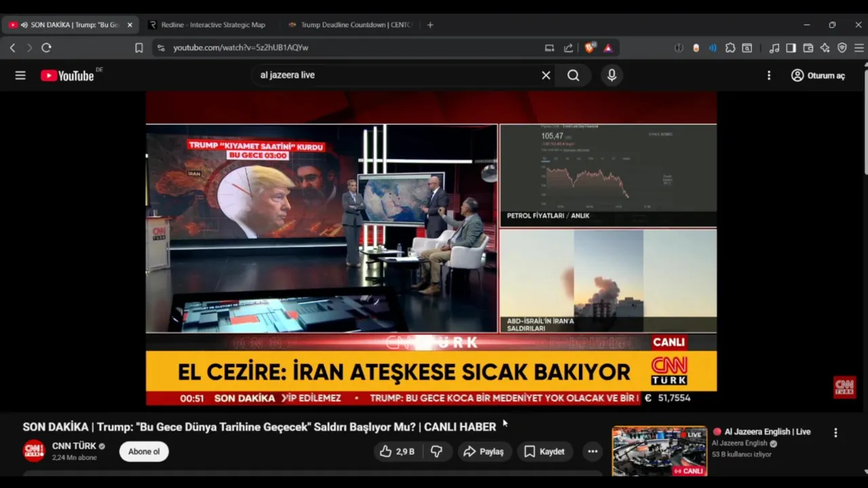Go to the YouTube home logo
The width and height of the screenshot is (868, 488).
67,75
